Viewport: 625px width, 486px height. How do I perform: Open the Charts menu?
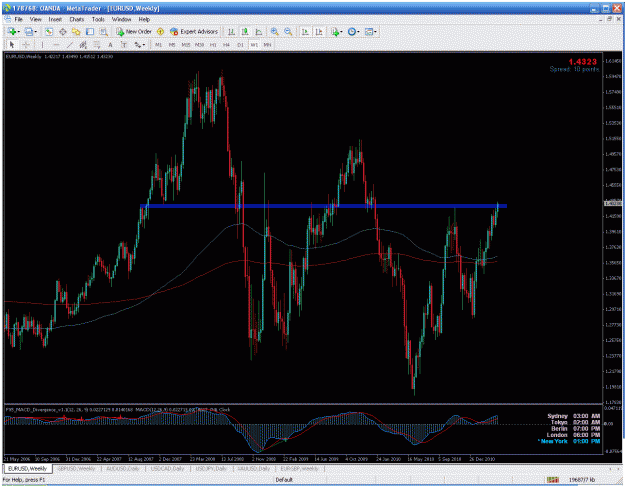point(77,19)
